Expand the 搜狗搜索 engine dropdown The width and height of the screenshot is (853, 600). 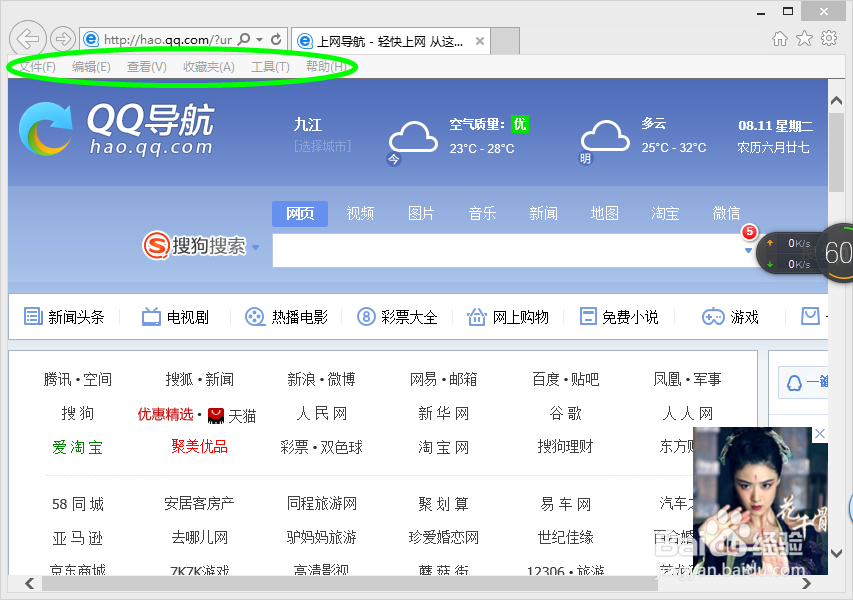click(255, 248)
